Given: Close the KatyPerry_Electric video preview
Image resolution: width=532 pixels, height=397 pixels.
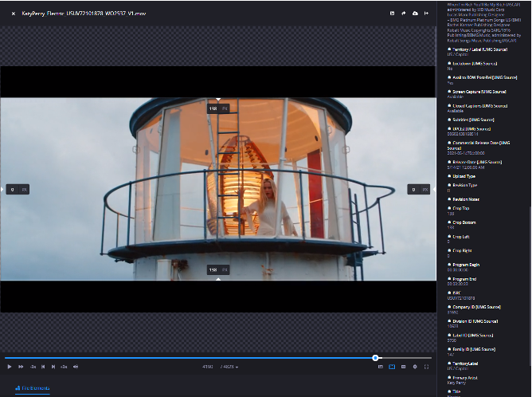Looking at the screenshot, I should (x=14, y=14).
